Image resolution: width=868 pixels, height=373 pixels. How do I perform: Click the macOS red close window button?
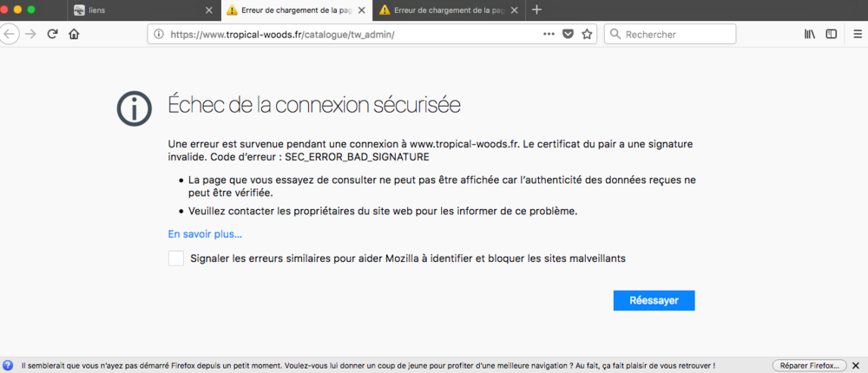5,10
